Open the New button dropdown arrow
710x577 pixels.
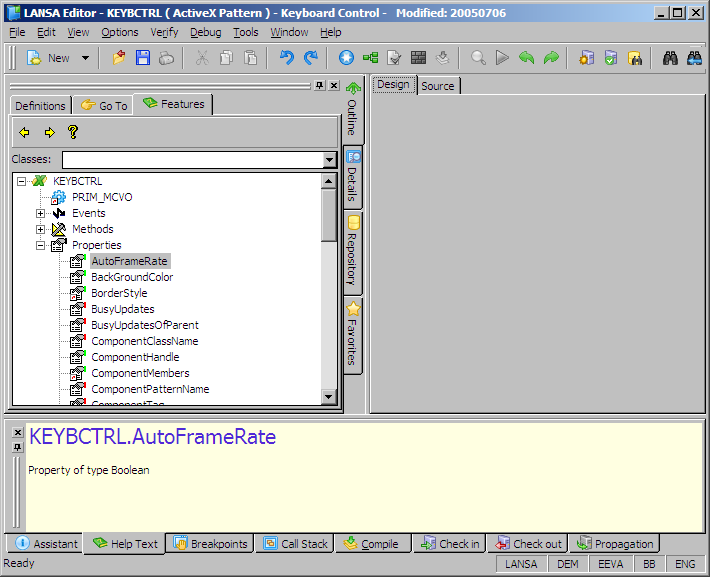point(85,58)
